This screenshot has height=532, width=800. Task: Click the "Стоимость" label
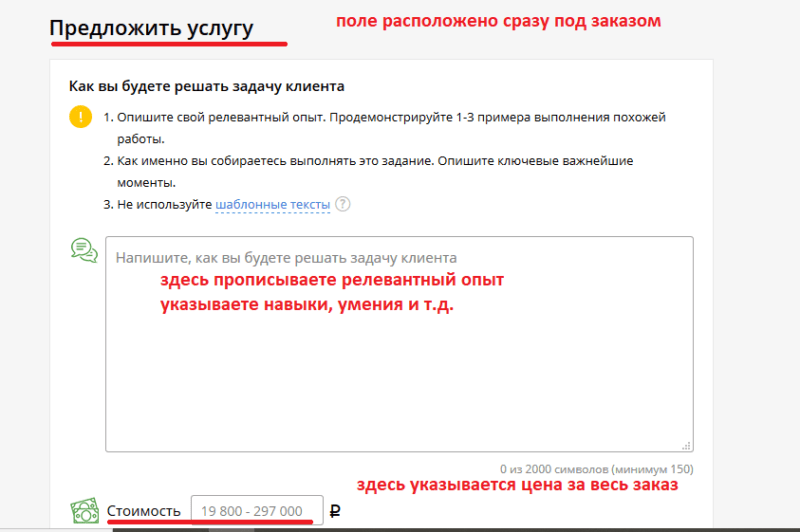coord(144,511)
